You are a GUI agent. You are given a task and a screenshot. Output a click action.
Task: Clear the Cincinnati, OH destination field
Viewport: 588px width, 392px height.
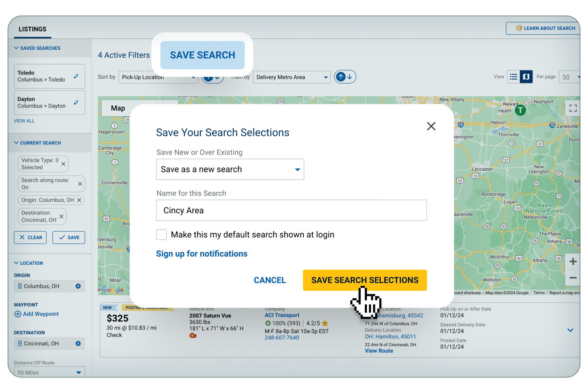coord(78,344)
